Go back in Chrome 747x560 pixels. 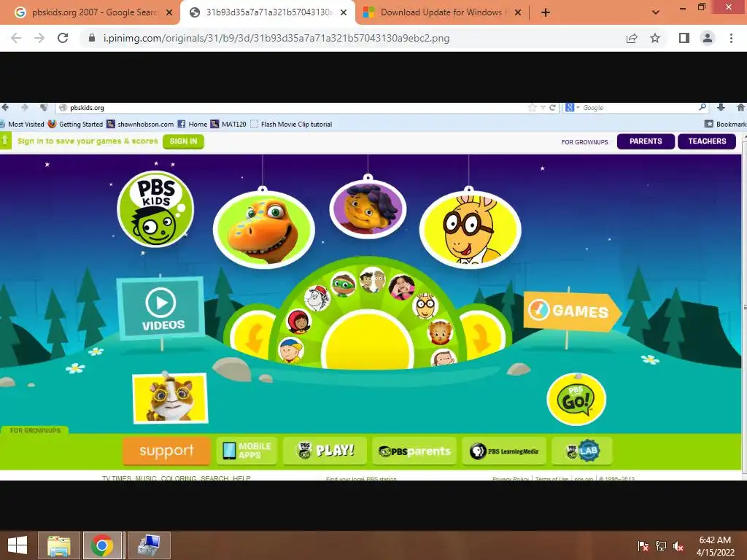pyautogui.click(x=16, y=38)
